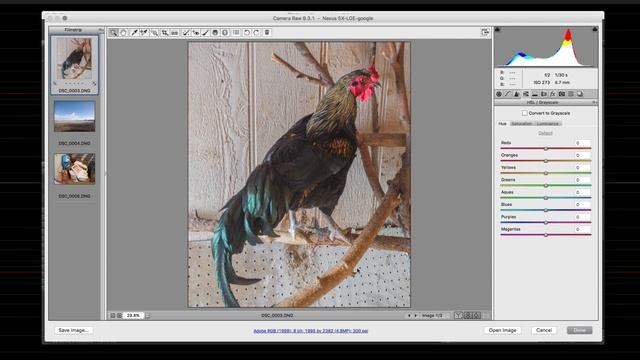Select the Crop tool
This screenshot has width=640, height=360.
click(x=164, y=33)
